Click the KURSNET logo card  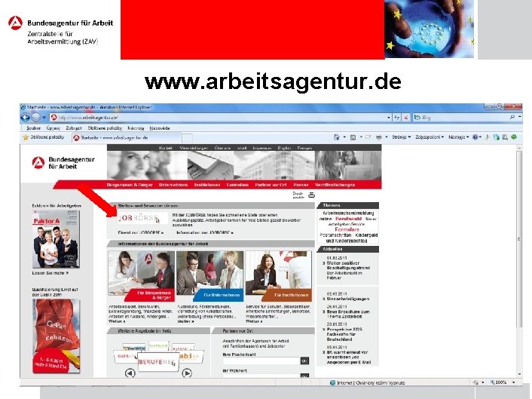pyautogui.click(x=126, y=356)
